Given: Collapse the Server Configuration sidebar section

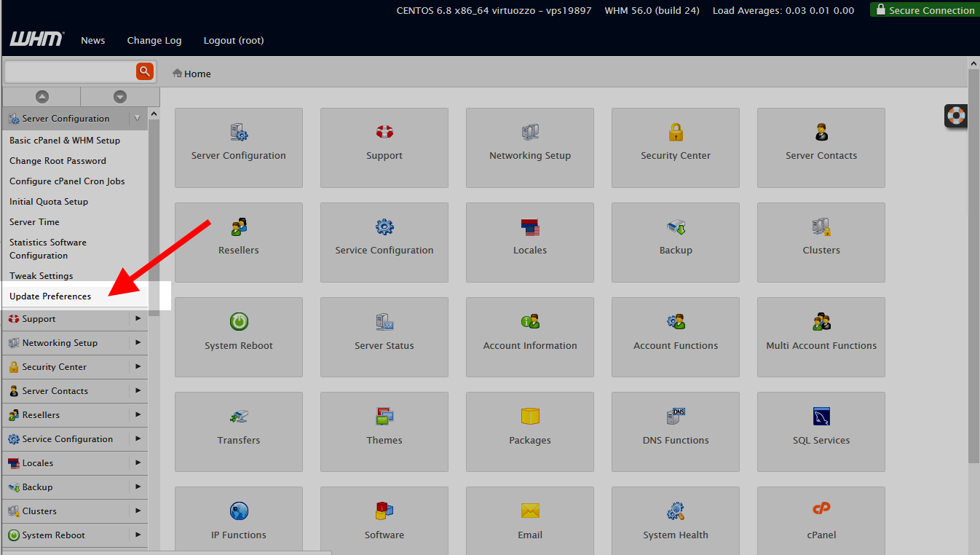Looking at the screenshot, I should pos(137,119).
